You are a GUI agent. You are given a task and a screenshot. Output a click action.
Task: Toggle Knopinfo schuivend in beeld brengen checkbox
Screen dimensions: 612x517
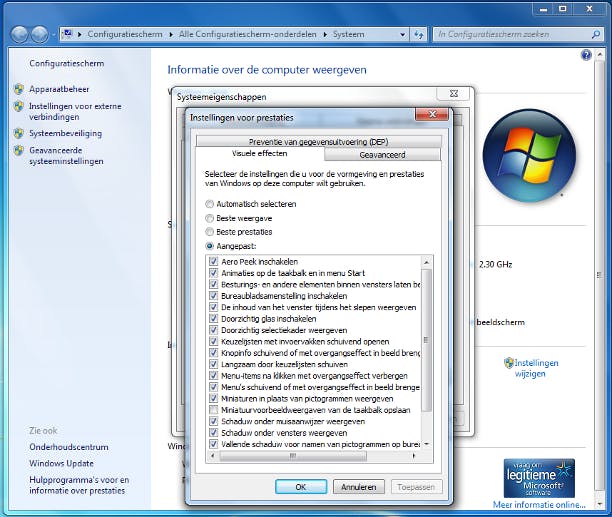click(x=213, y=353)
